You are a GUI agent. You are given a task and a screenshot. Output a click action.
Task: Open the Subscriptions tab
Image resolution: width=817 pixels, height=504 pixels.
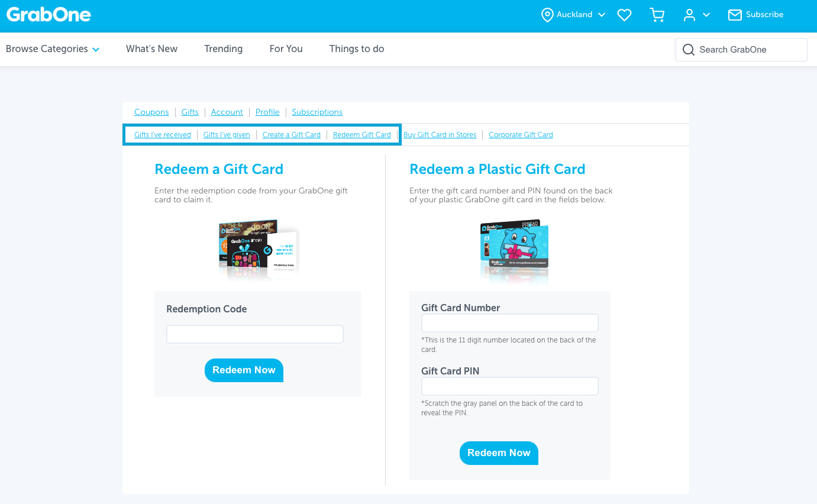click(317, 112)
